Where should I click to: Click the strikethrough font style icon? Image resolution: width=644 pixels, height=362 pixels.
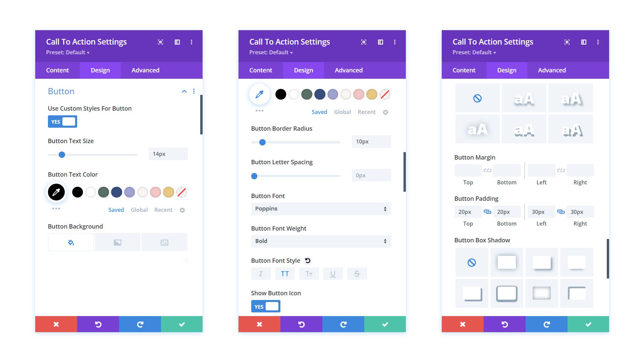pyautogui.click(x=356, y=274)
